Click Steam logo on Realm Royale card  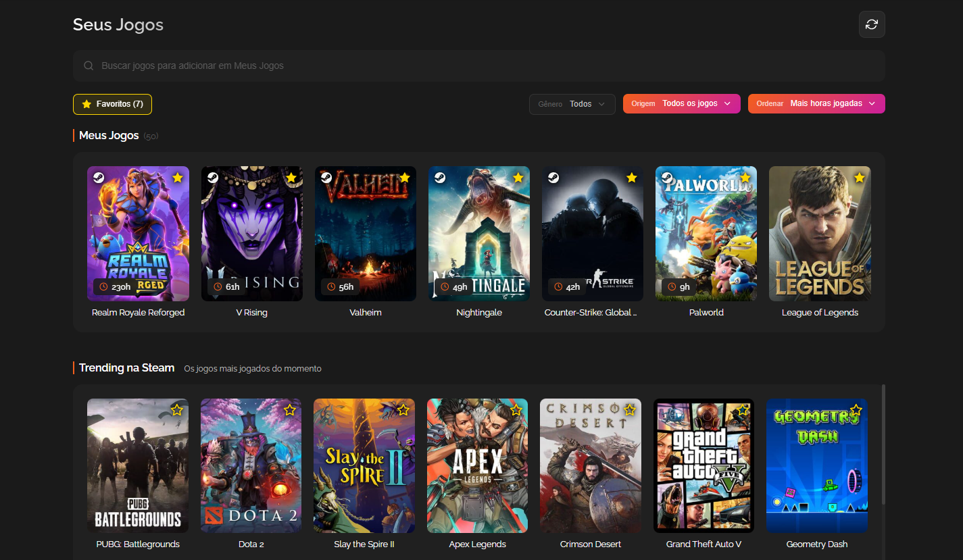coord(99,178)
